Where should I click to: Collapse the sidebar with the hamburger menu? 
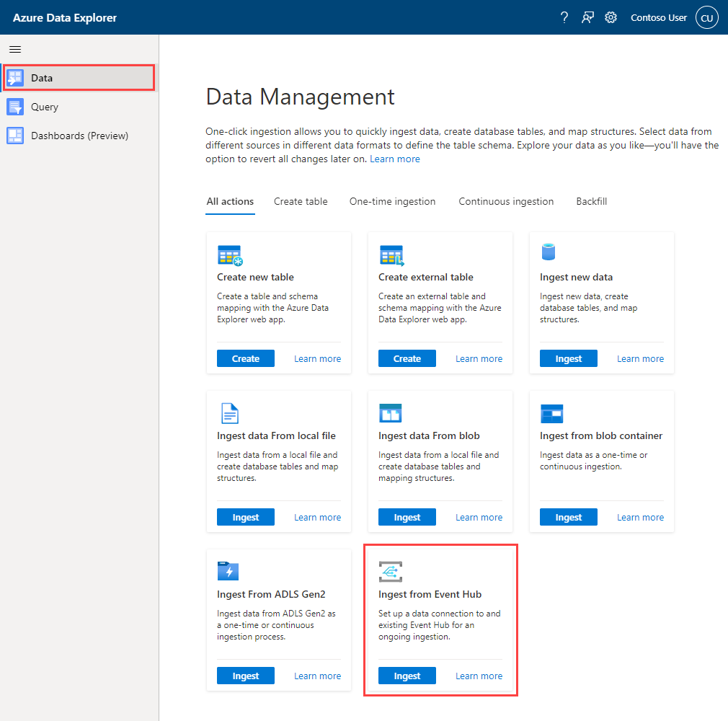tap(15, 49)
